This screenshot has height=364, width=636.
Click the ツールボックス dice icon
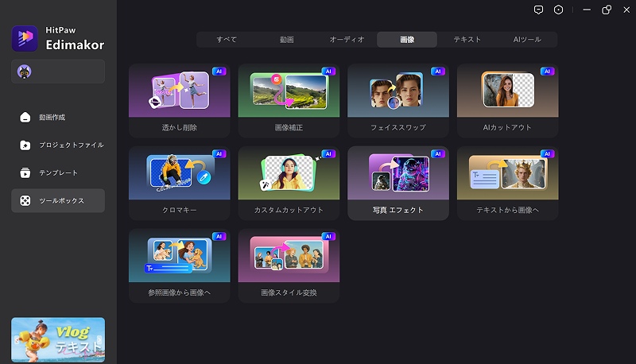tap(25, 200)
